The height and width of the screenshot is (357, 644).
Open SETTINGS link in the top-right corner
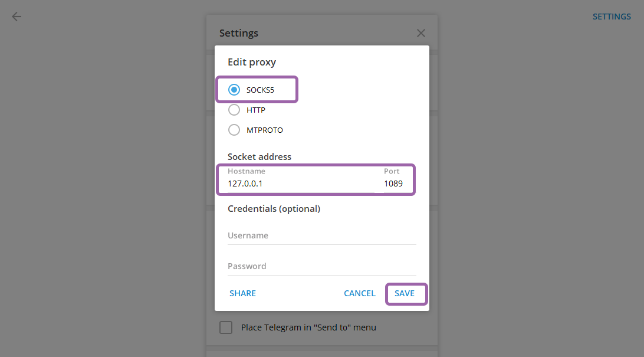(612, 17)
